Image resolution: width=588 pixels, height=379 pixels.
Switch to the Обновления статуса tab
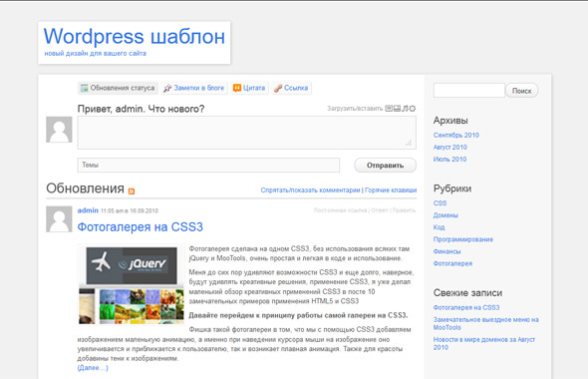118,88
